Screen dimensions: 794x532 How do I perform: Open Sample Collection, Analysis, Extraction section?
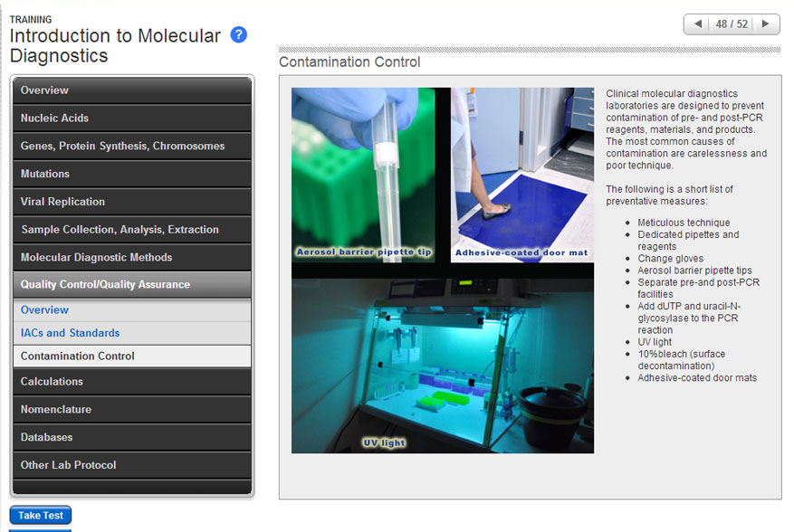coord(131,230)
